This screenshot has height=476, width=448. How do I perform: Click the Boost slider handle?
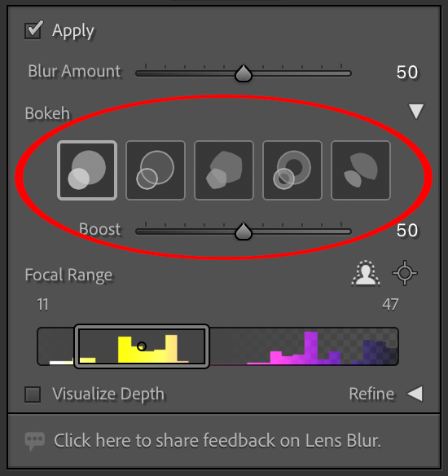[244, 231]
